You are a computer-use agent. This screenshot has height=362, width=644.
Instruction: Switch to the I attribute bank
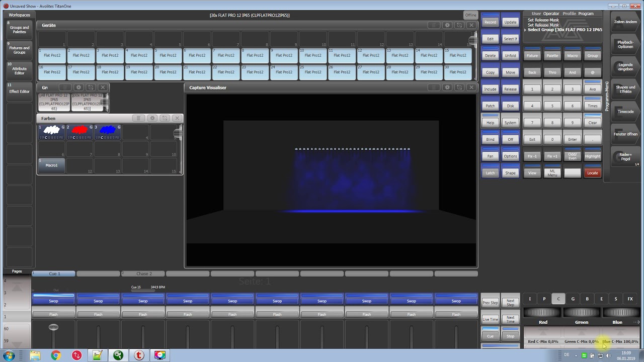pyautogui.click(x=530, y=299)
